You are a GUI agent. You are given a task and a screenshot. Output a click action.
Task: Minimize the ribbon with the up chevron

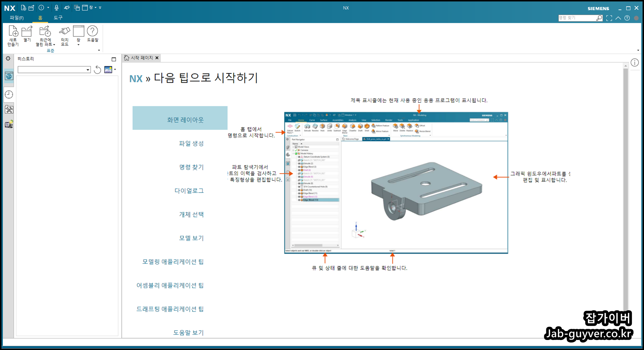pyautogui.click(x=618, y=18)
